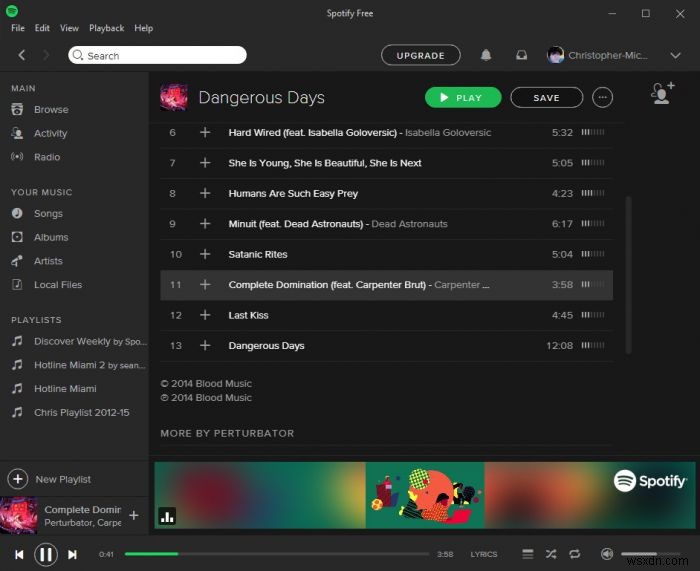Click now playing album art thumbnail

tap(19, 516)
